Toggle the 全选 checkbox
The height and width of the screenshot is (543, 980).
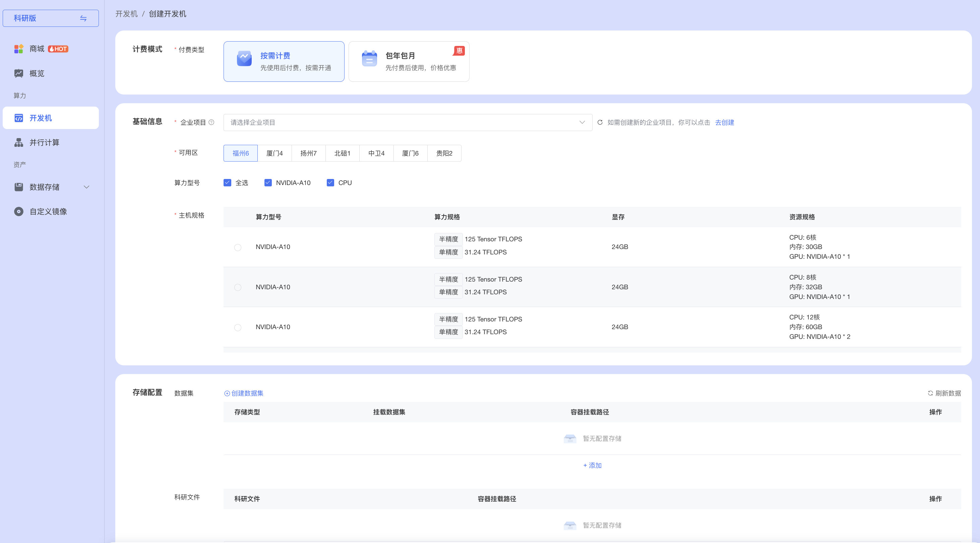pos(228,183)
